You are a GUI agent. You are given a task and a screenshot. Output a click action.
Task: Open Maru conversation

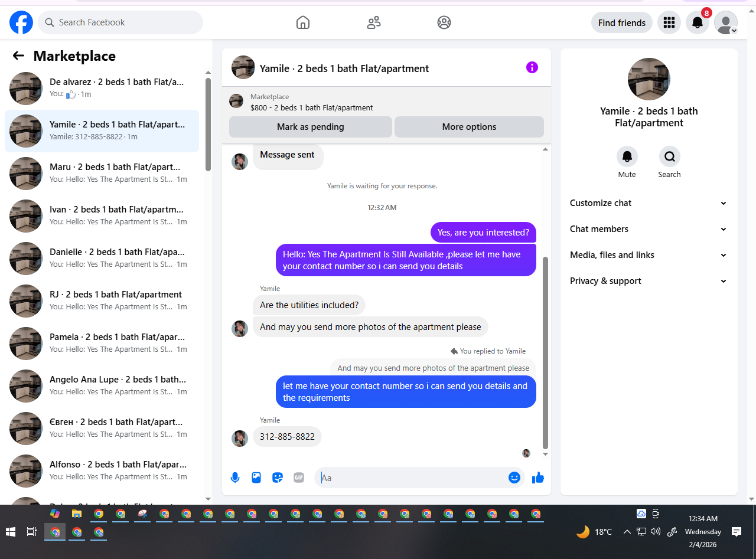[x=102, y=174]
